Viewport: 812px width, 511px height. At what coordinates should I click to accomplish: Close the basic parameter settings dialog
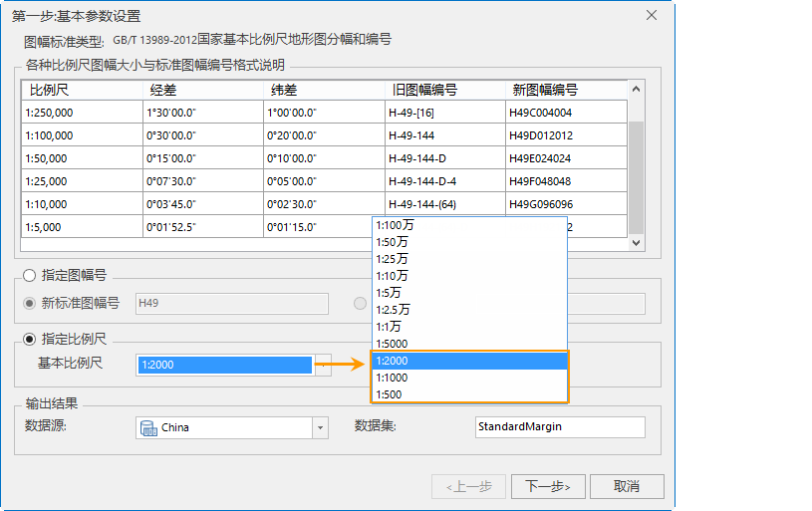pos(652,15)
